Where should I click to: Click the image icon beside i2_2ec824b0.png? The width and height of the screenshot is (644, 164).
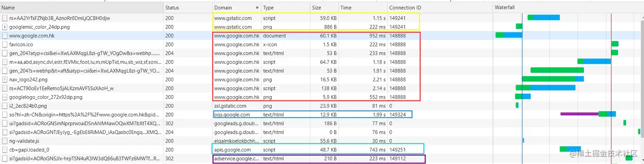pyautogui.click(x=5, y=106)
